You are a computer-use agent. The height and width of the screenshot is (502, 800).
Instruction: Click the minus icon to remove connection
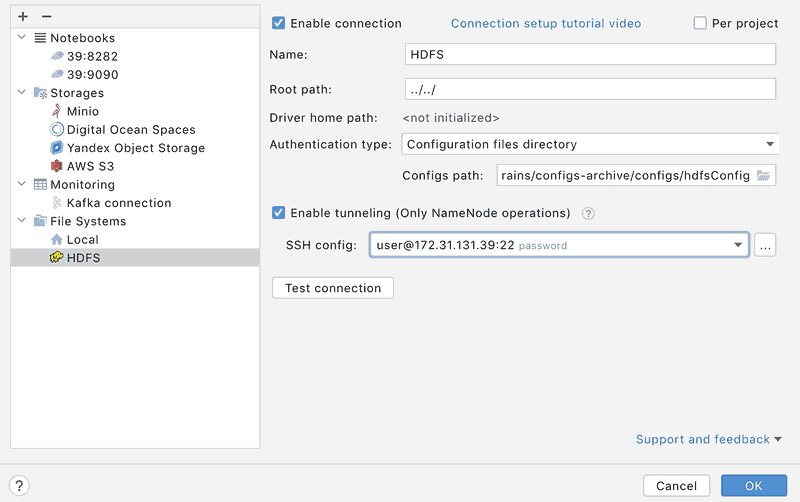tap(46, 16)
